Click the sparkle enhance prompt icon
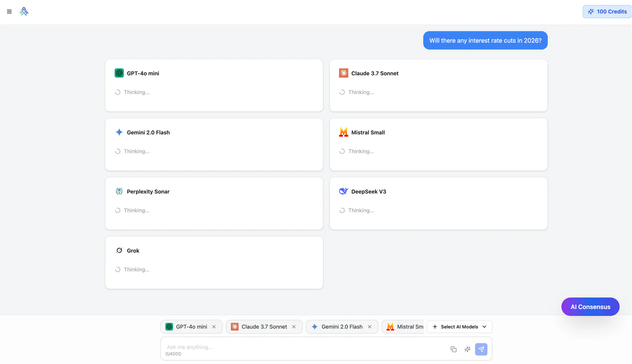 [467, 349]
